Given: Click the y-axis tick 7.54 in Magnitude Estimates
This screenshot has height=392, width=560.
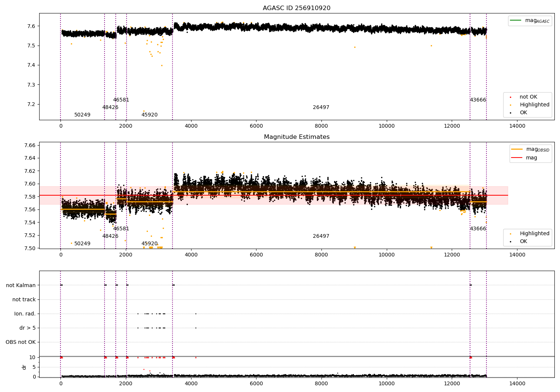Looking at the screenshot, I should (30, 223).
